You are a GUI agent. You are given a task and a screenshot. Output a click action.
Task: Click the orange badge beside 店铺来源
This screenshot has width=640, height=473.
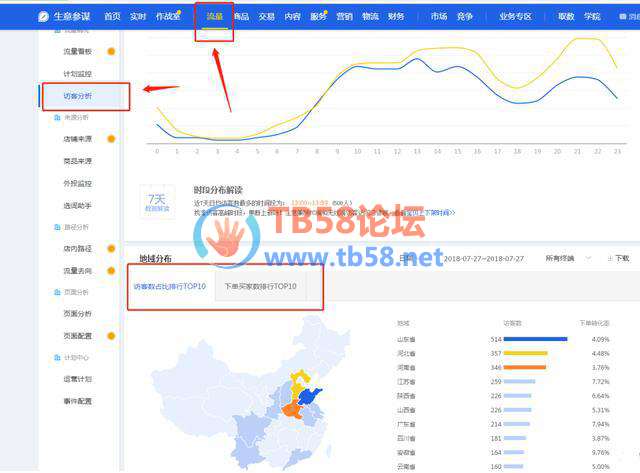[x=111, y=139]
